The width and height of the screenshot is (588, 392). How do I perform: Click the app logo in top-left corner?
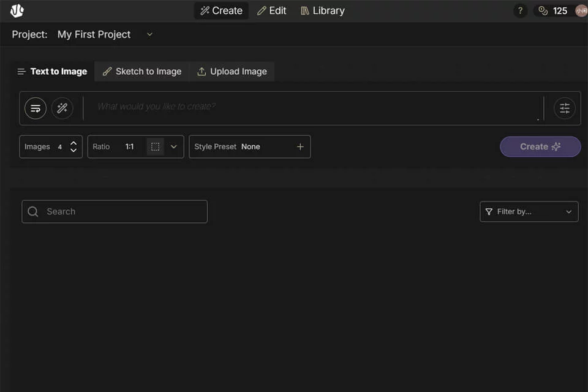(x=17, y=10)
